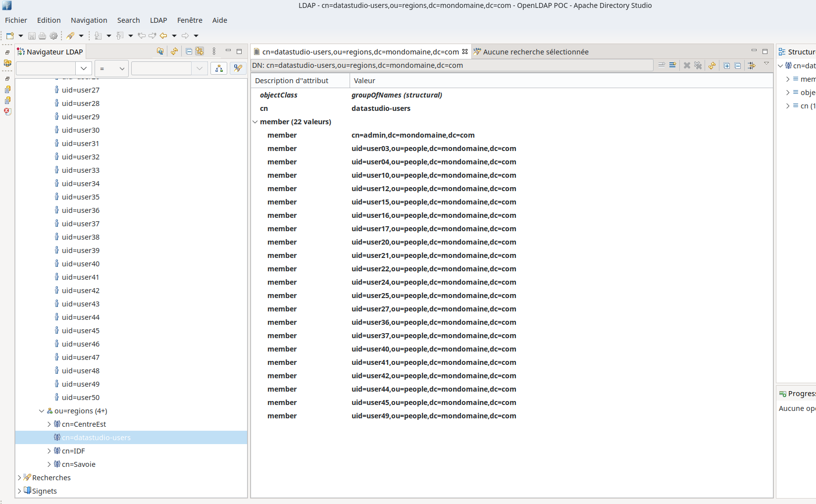
Task: Expand the cn=Savoie tree node
Action: click(49, 464)
